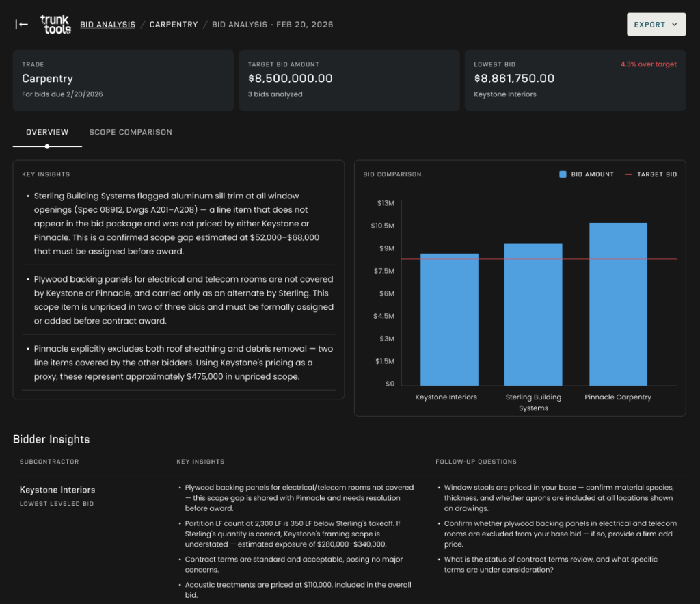
Task: Select the Keystone Interiors bidder row name
Action: 57,490
